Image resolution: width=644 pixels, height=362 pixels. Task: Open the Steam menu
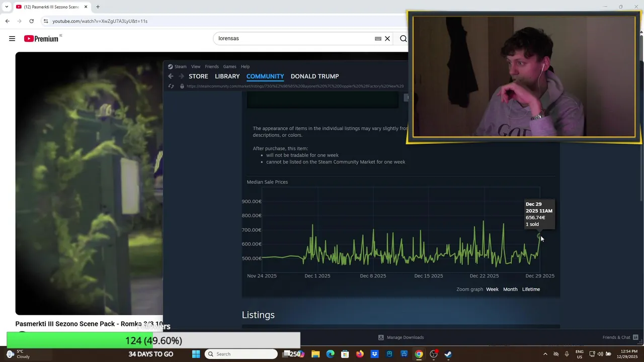click(181, 66)
